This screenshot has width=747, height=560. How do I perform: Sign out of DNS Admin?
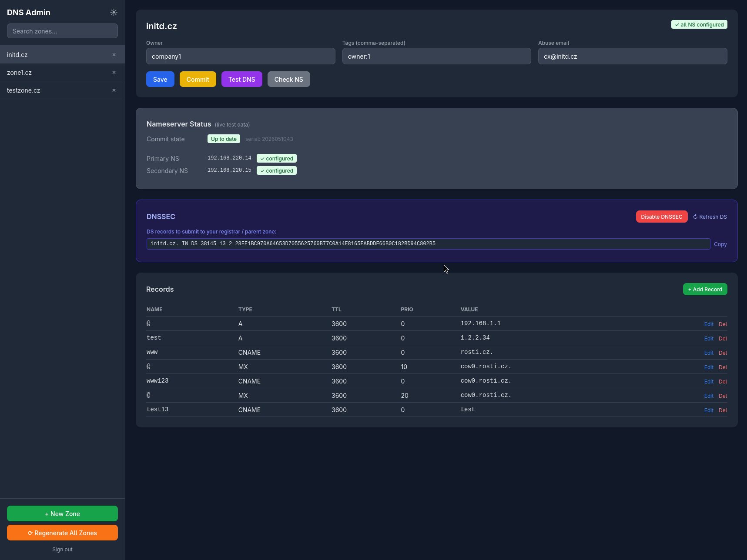tap(62, 550)
